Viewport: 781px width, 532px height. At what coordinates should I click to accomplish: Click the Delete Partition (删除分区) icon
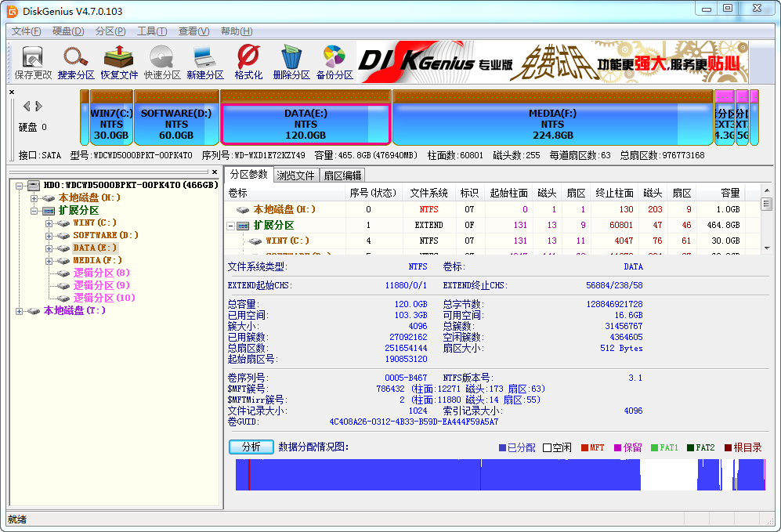click(291, 62)
